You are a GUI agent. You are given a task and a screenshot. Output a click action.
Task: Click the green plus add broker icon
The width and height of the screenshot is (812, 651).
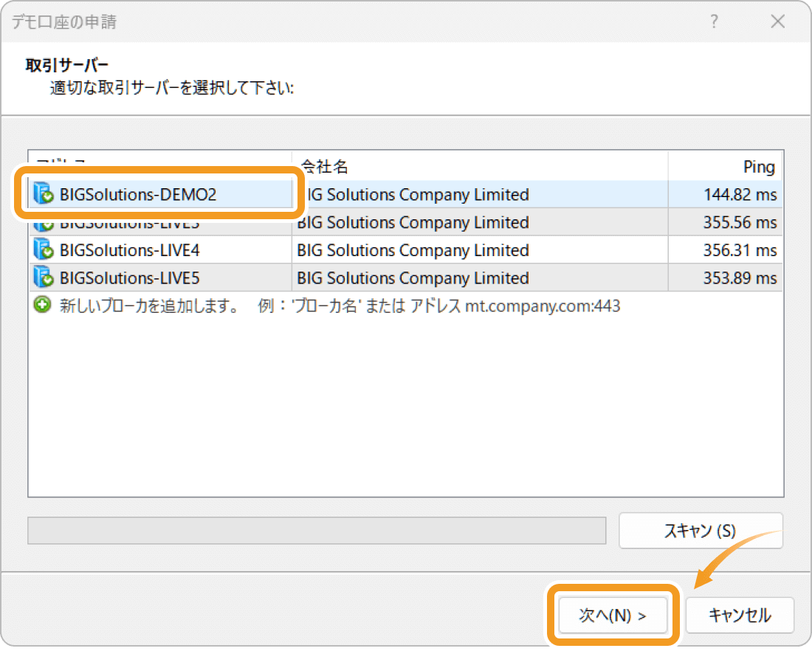(x=43, y=305)
